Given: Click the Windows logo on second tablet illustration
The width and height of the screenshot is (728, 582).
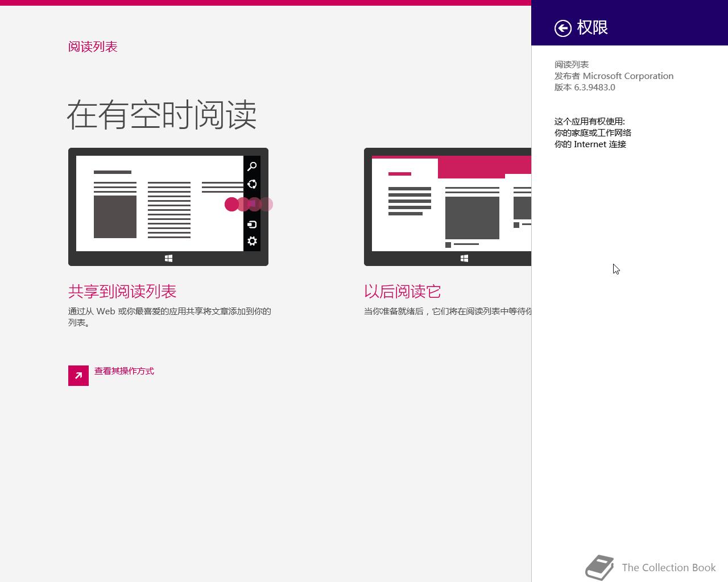Looking at the screenshot, I should pyautogui.click(x=464, y=259).
